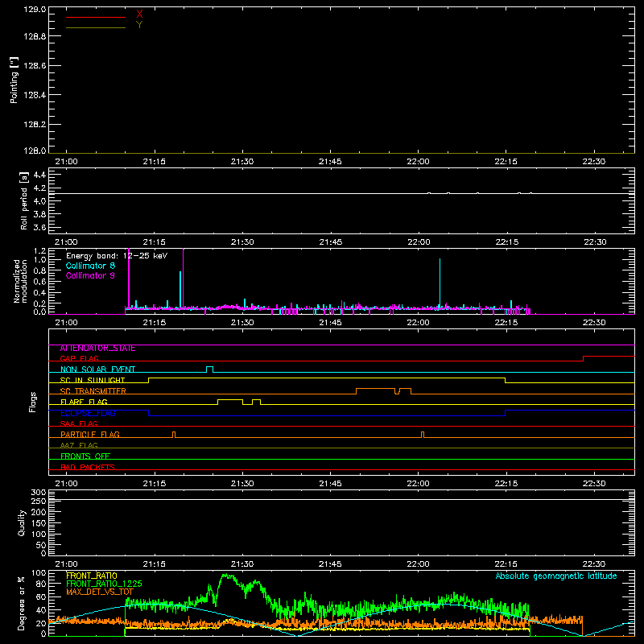Screen dimensions: 644x644
Task: Click the 150 Quality tick label
Action: coord(38,523)
